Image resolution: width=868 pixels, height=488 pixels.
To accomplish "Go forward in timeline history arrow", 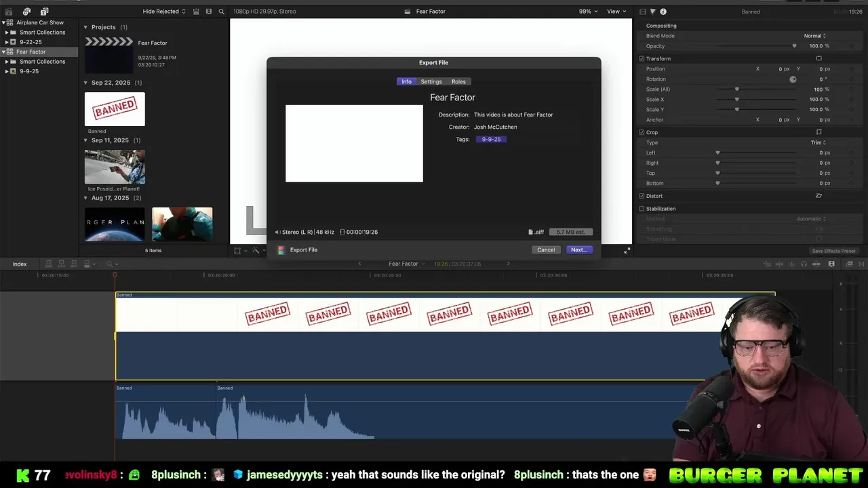I will pos(508,264).
